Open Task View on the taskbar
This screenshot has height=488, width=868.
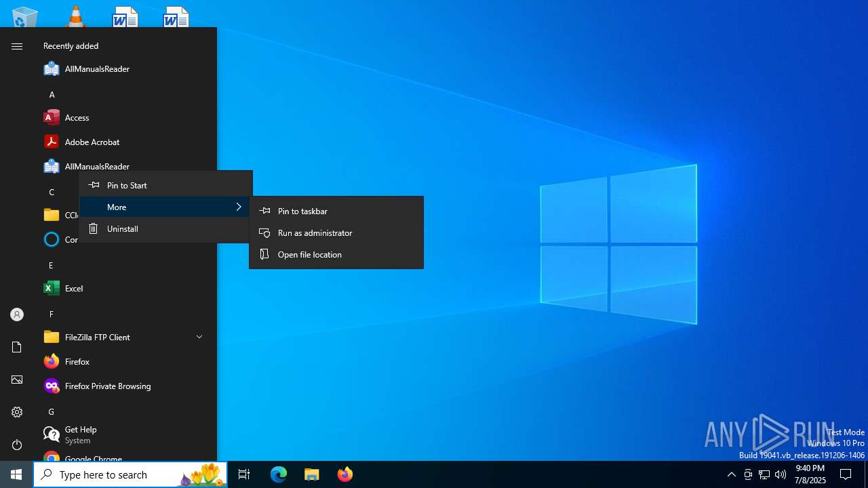tap(244, 474)
